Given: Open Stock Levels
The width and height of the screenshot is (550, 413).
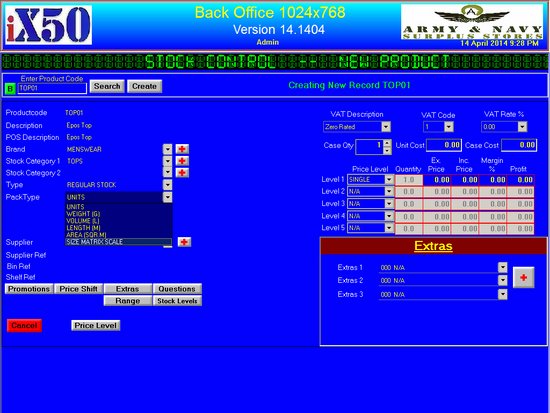Looking at the screenshot, I should [x=177, y=301].
